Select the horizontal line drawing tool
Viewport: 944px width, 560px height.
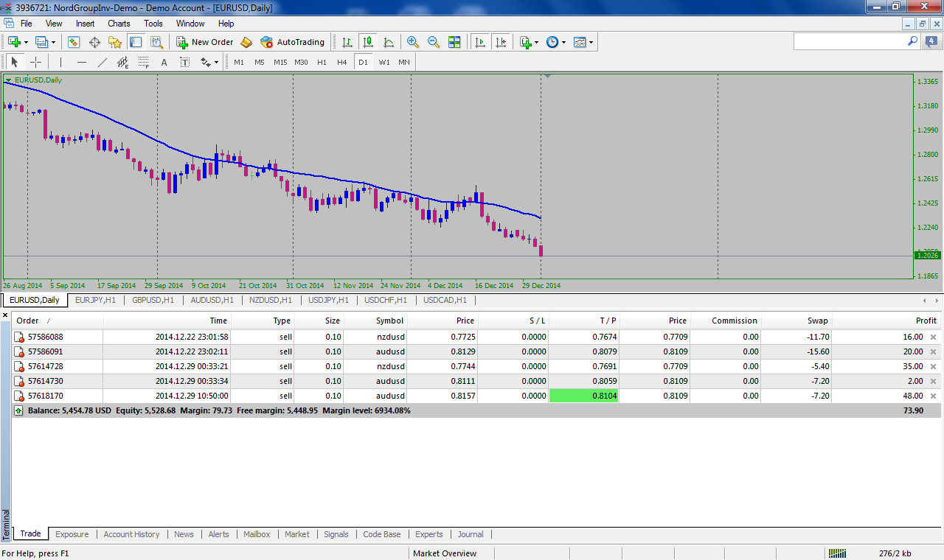point(82,62)
